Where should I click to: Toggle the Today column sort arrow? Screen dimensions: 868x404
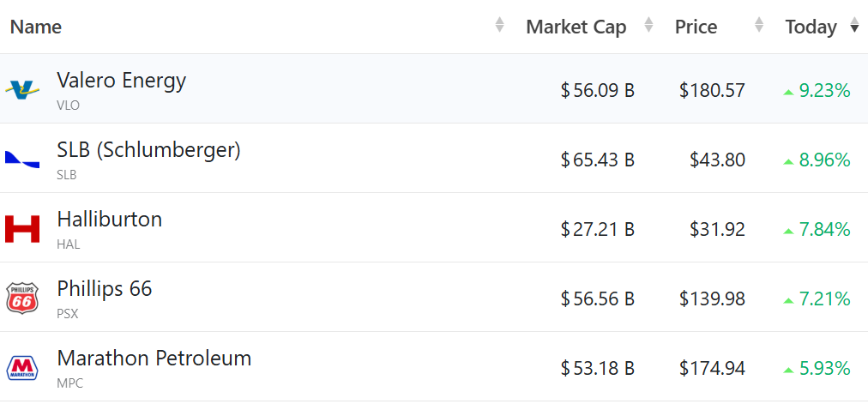(x=854, y=27)
